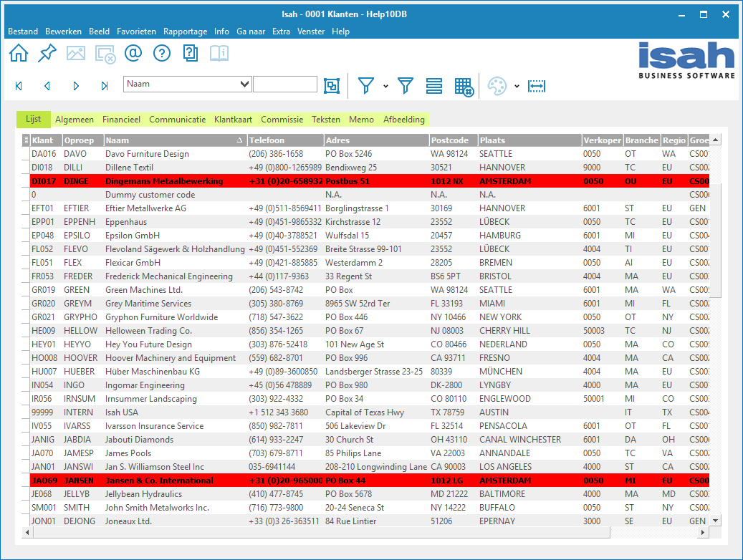Open the Beeld menu

coord(99,32)
